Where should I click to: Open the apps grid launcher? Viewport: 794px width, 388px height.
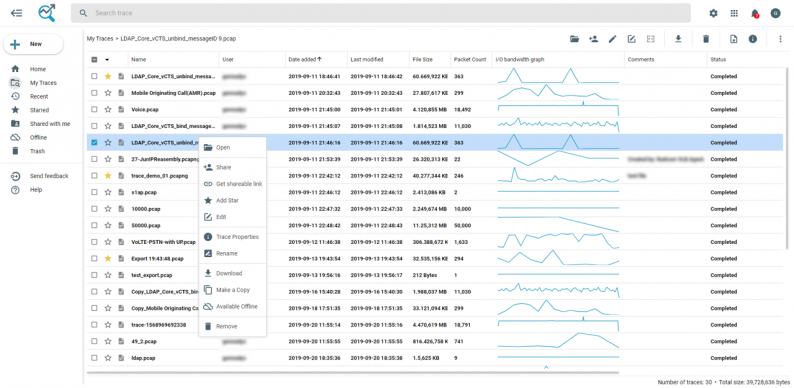click(x=734, y=13)
